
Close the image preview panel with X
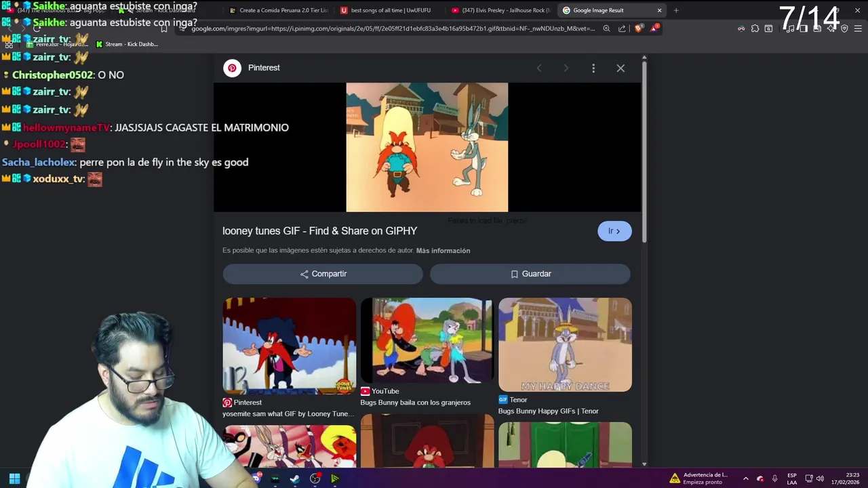click(620, 68)
